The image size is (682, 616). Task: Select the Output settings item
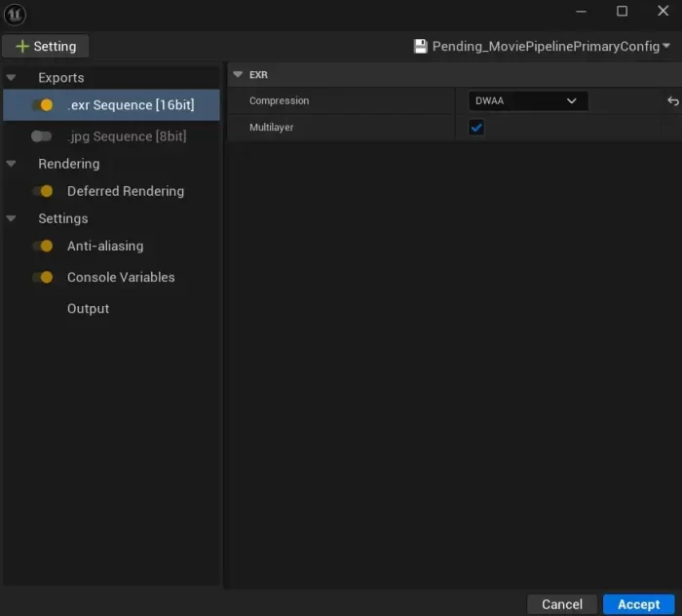coord(88,308)
